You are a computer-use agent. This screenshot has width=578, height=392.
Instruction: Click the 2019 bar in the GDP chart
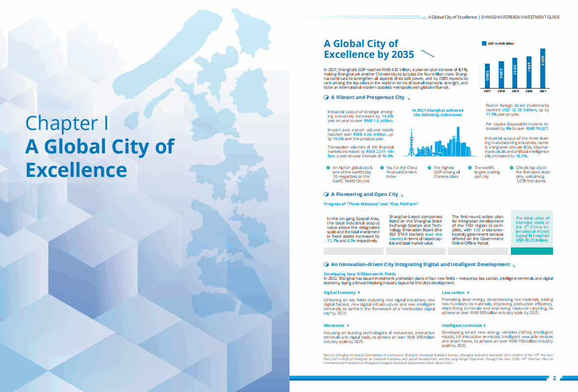coord(515,73)
